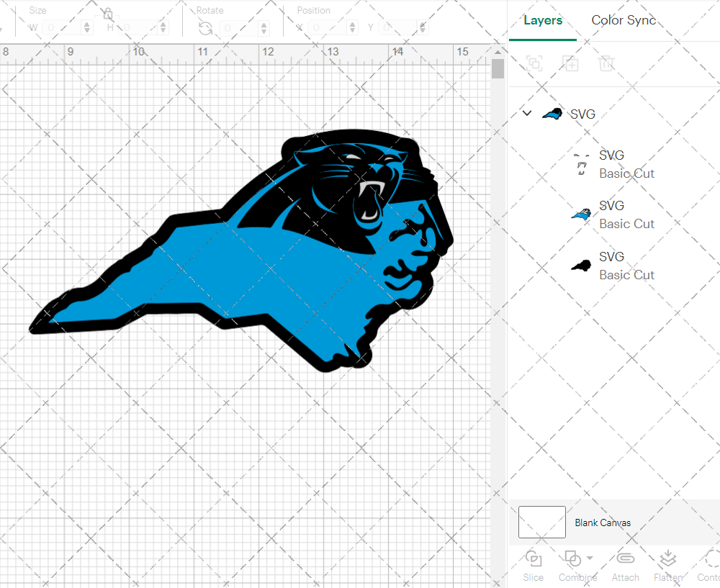Collapse the SVG layer group
This screenshot has height=588, width=720.
pos(526,113)
